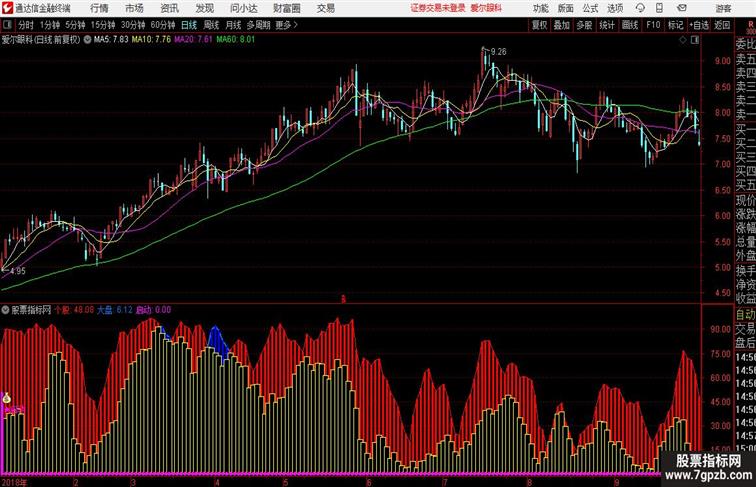Open the 市场 menu
Image resolution: width=756 pixels, height=487 pixels.
135,8
